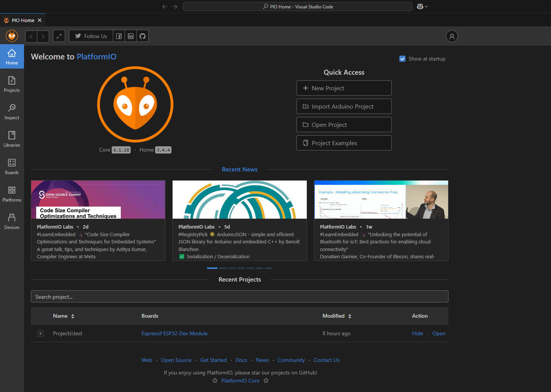551x392 pixels.
Task: Uncheck the Show at startup checkbox
Action: 402,59
